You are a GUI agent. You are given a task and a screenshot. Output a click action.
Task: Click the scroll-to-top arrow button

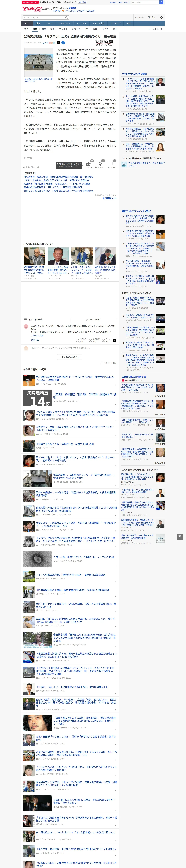click(x=180, y=536)
